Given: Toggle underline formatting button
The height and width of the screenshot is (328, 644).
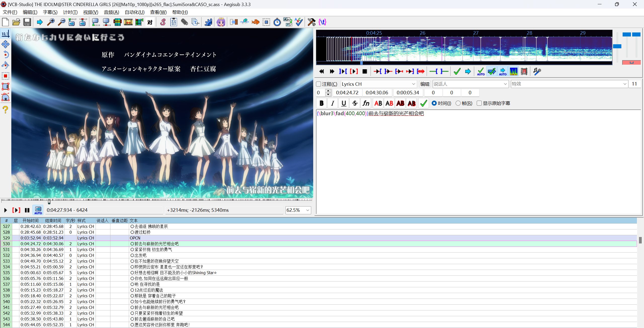Looking at the screenshot, I should [344, 103].
